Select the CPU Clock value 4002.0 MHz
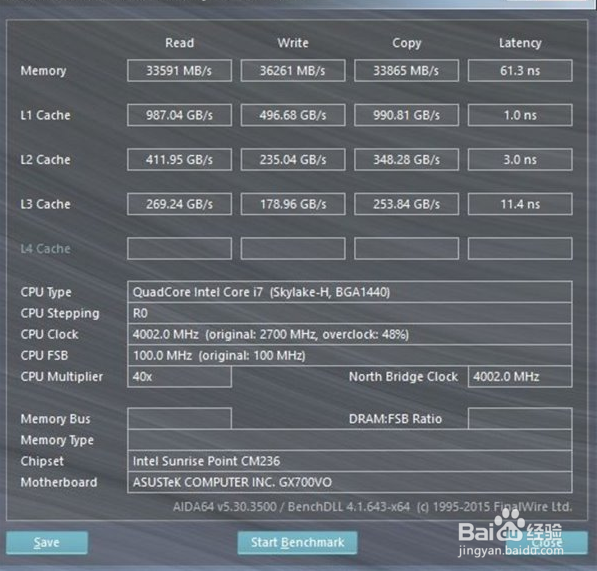This screenshot has width=597, height=571. click(350, 334)
